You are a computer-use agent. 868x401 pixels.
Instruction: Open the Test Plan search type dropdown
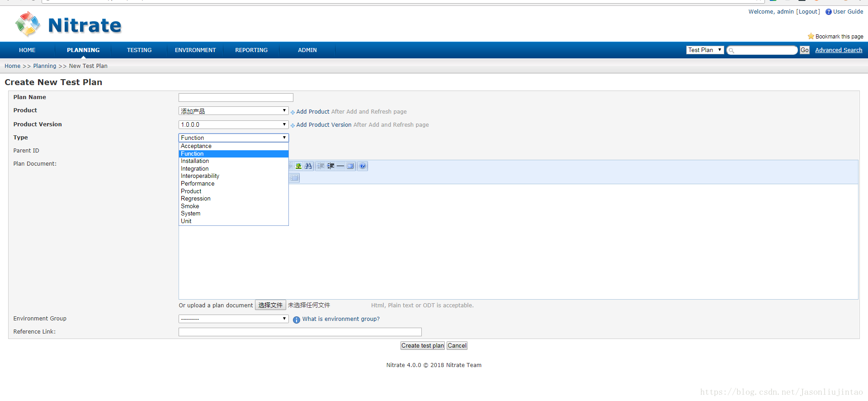pyautogui.click(x=705, y=50)
